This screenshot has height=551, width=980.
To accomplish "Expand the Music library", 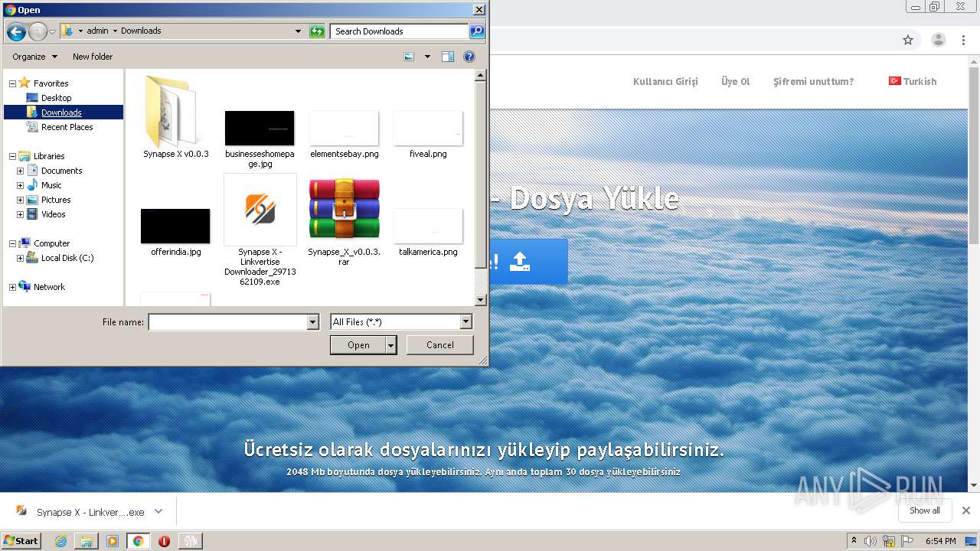I will click(20, 185).
